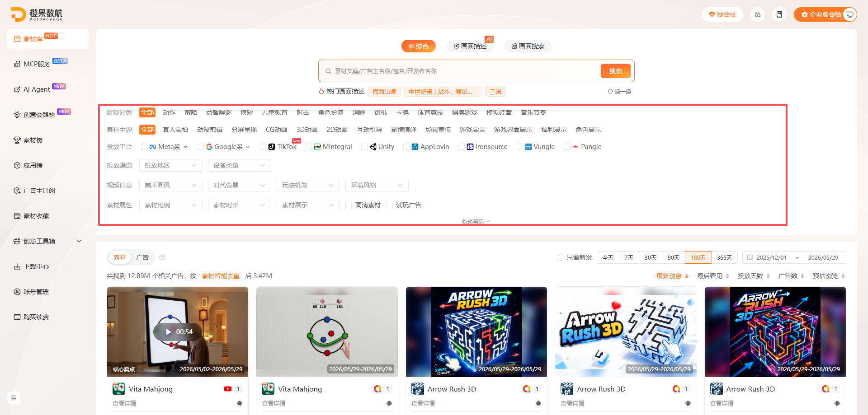Image resolution: width=868 pixels, height=415 pixels.
Task: Select the 30天 time range
Action: 651,257
